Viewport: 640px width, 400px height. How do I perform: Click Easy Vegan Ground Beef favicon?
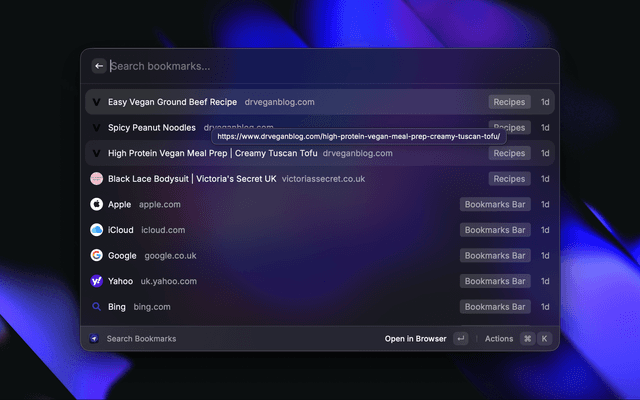pyautogui.click(x=96, y=102)
